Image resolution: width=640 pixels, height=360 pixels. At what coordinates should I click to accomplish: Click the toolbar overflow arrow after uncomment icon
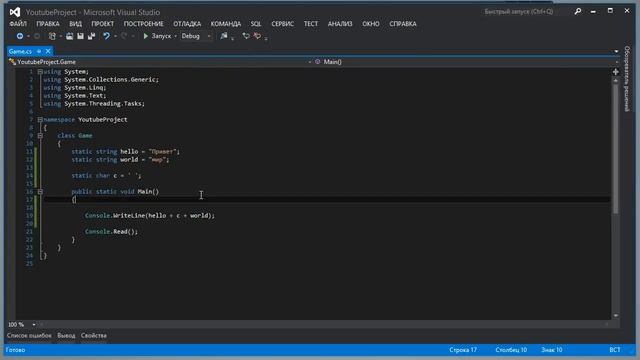point(266,38)
